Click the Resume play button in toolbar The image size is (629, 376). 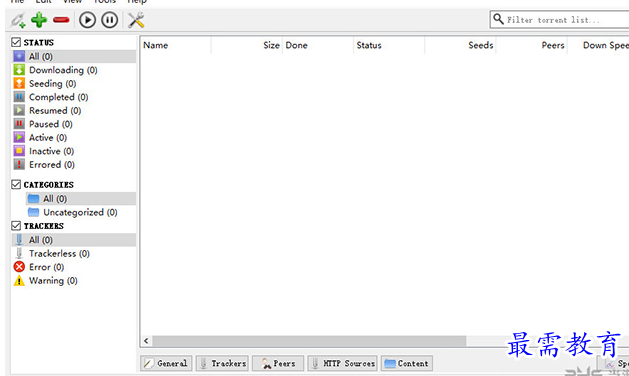[x=87, y=20]
